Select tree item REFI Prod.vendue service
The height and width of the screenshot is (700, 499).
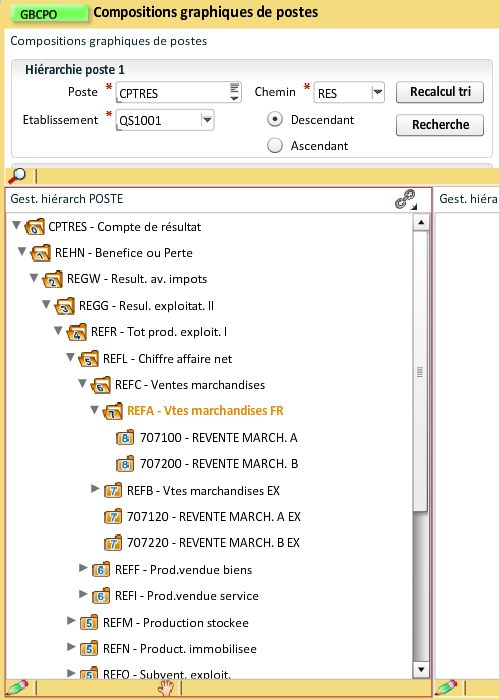click(187, 596)
